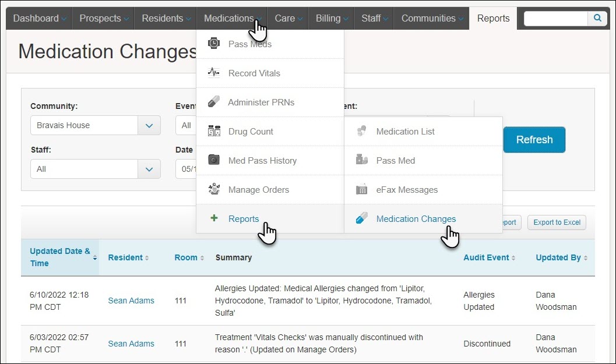Select Medication Changes in Reports submenu
Viewport: 616px width, 364px height.
tap(416, 219)
